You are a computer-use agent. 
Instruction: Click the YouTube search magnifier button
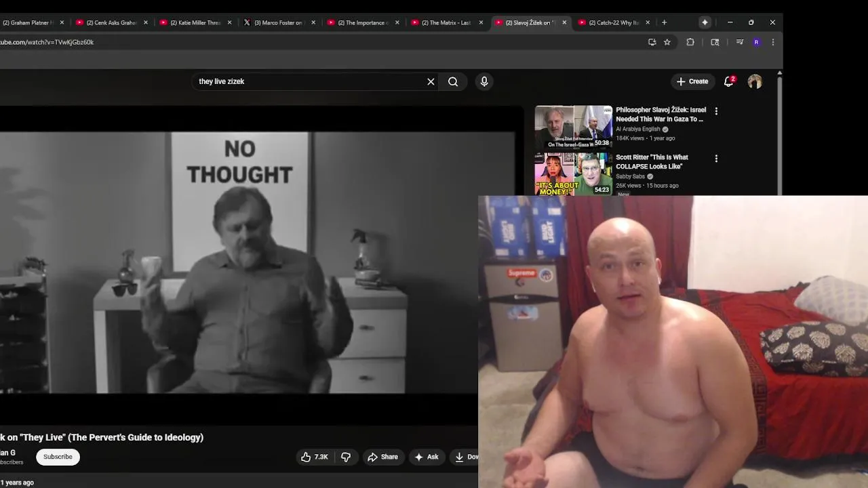pos(453,81)
